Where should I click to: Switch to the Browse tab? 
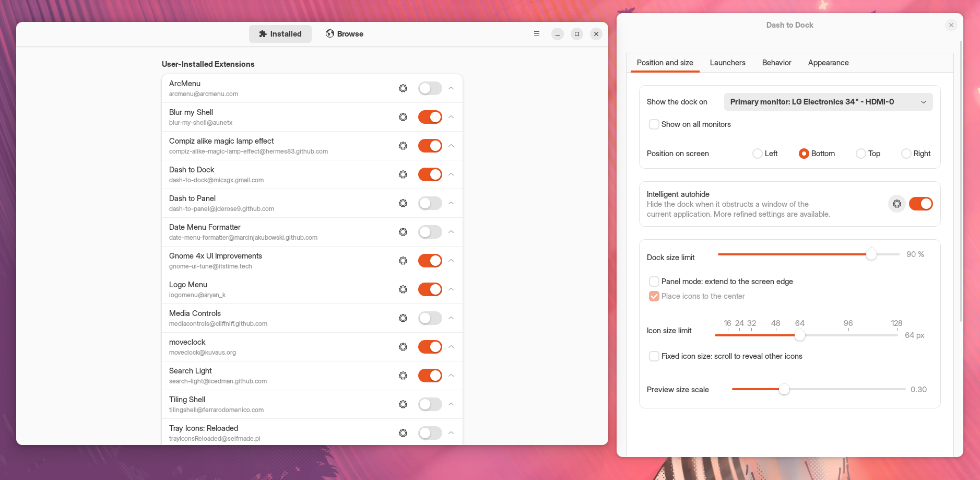click(x=345, y=34)
